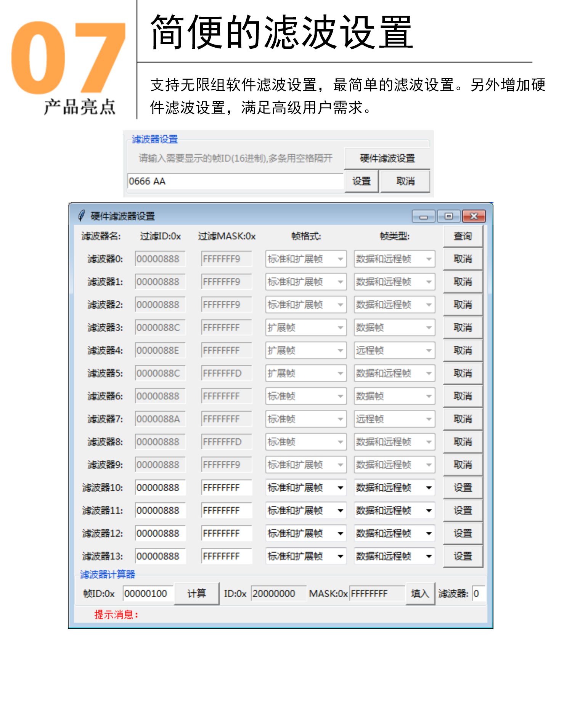Click 取消 next to the software filter 设置 button
This screenshot has width=572, height=728.
pos(405,181)
